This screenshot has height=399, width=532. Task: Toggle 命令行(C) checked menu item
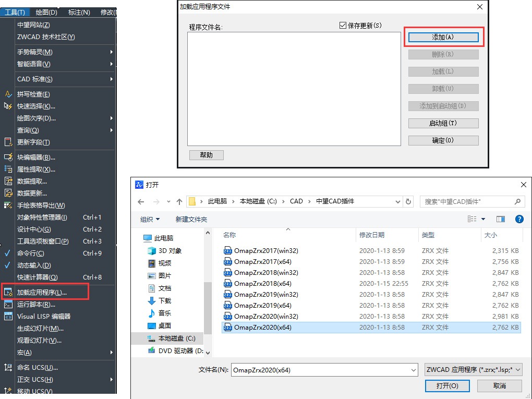coord(31,253)
